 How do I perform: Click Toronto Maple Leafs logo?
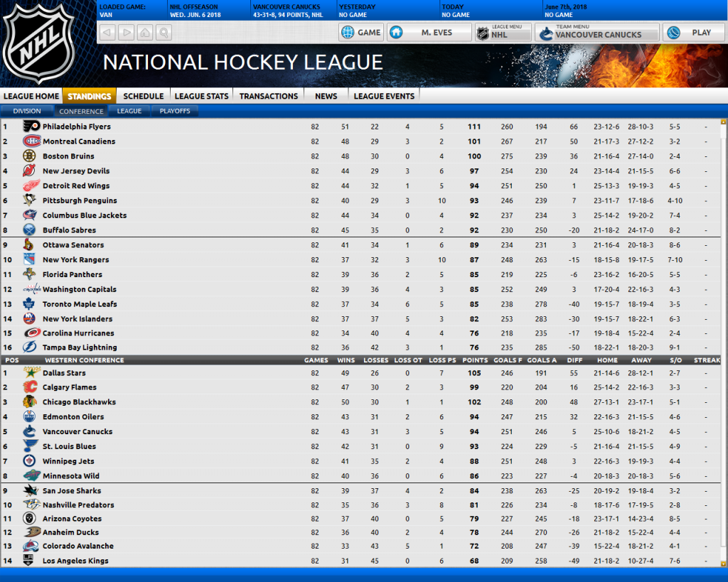click(x=29, y=304)
